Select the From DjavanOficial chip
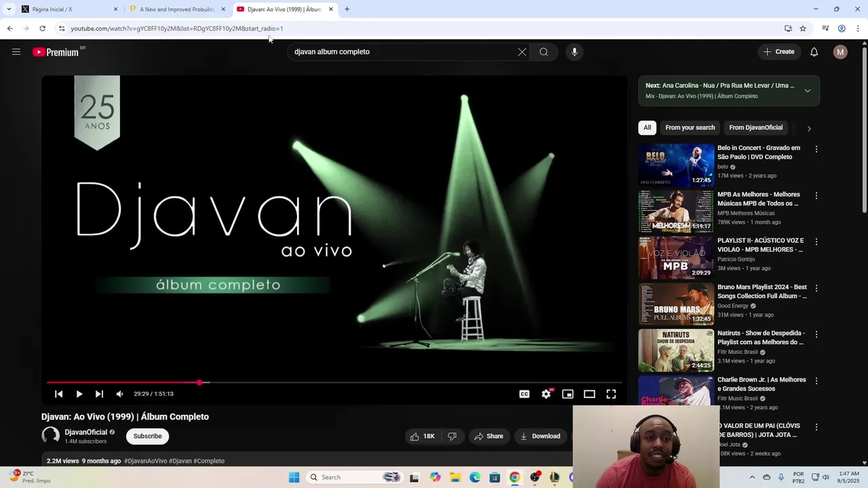The image size is (868, 488). [755, 127]
